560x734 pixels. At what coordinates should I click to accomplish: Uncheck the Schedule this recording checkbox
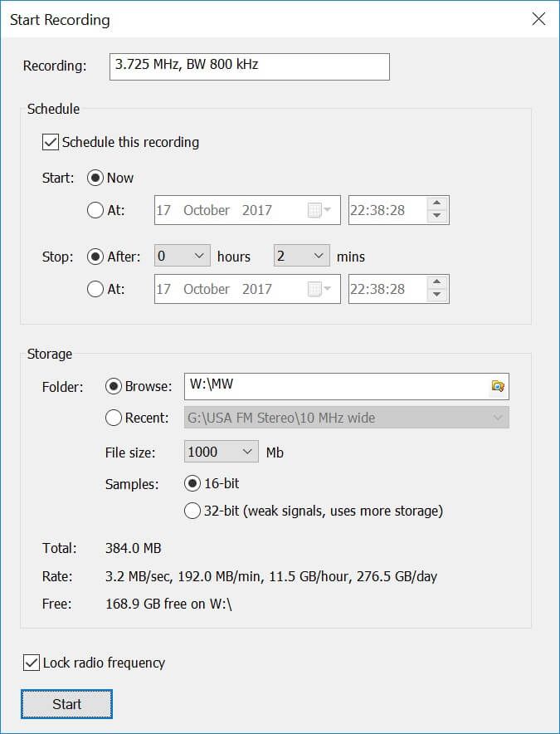(x=51, y=142)
